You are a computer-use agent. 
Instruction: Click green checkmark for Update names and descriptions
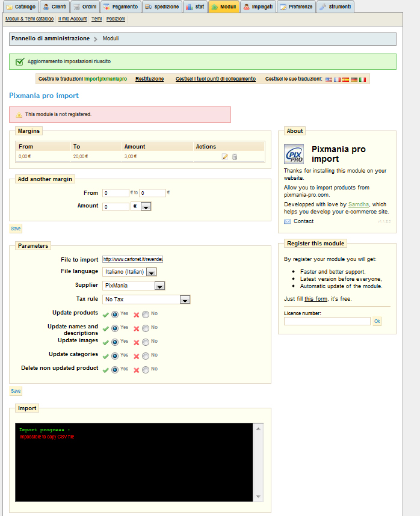coord(106,328)
